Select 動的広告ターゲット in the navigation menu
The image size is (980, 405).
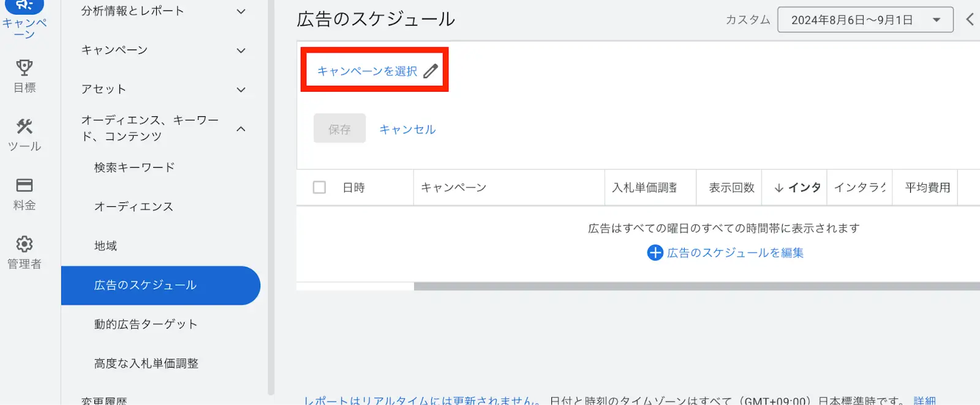[x=145, y=324]
